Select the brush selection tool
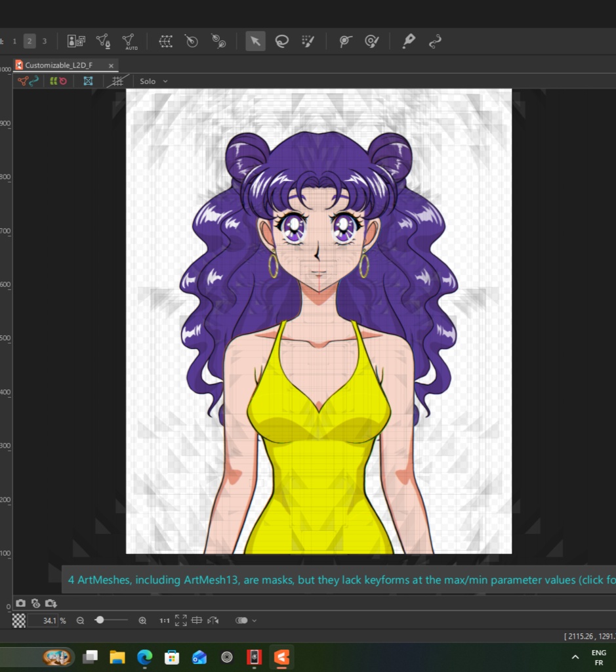Image resolution: width=616 pixels, height=672 pixels. [x=308, y=41]
